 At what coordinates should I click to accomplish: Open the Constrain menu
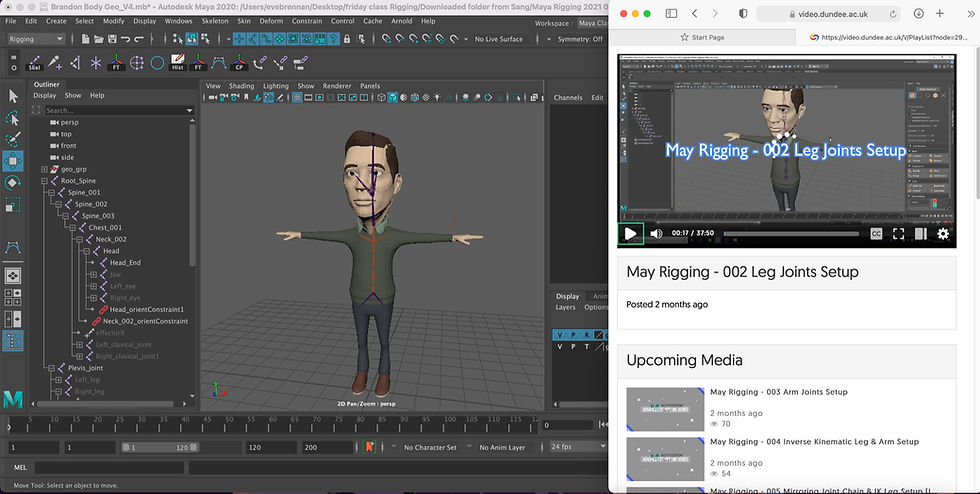[307, 21]
